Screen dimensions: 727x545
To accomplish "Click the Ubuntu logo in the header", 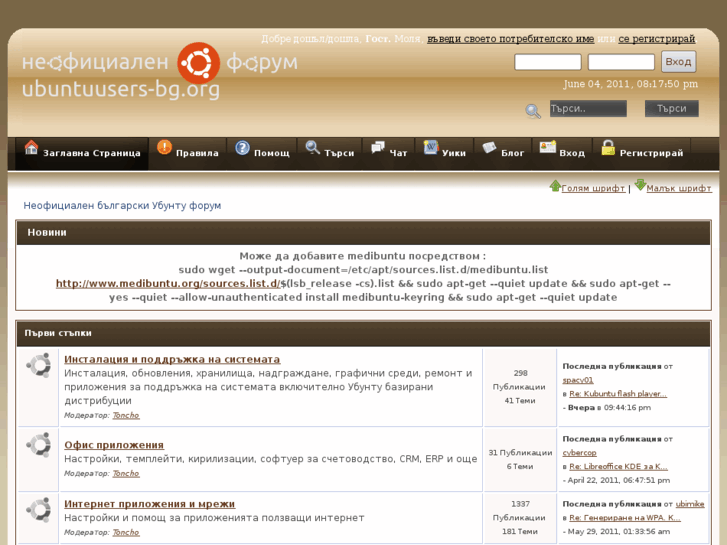I will pos(198,63).
